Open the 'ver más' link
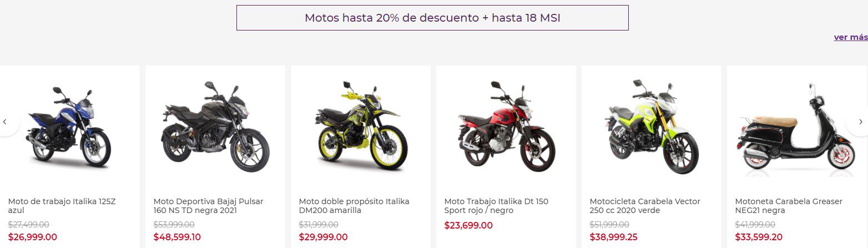The height and width of the screenshot is (248, 868). [x=850, y=37]
